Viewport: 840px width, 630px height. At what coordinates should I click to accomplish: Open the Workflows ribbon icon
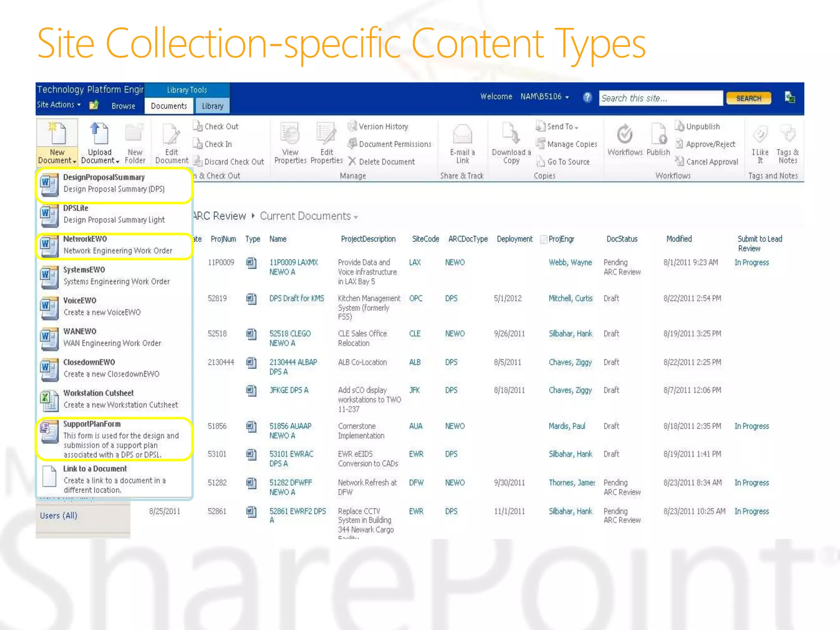pos(625,135)
